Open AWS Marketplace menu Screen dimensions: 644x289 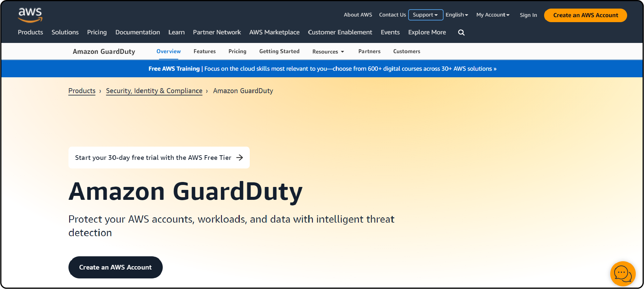pos(275,32)
